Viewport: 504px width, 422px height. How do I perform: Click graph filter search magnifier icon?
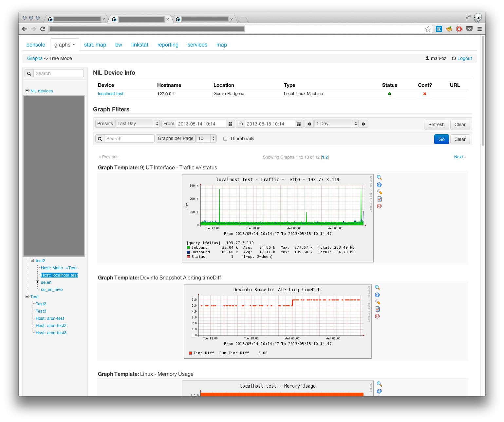100,139
